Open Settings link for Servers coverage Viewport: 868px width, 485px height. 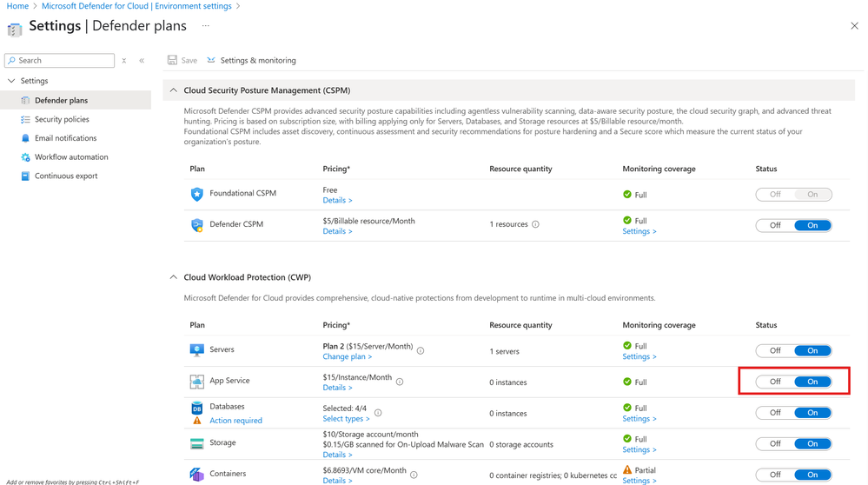(639, 356)
